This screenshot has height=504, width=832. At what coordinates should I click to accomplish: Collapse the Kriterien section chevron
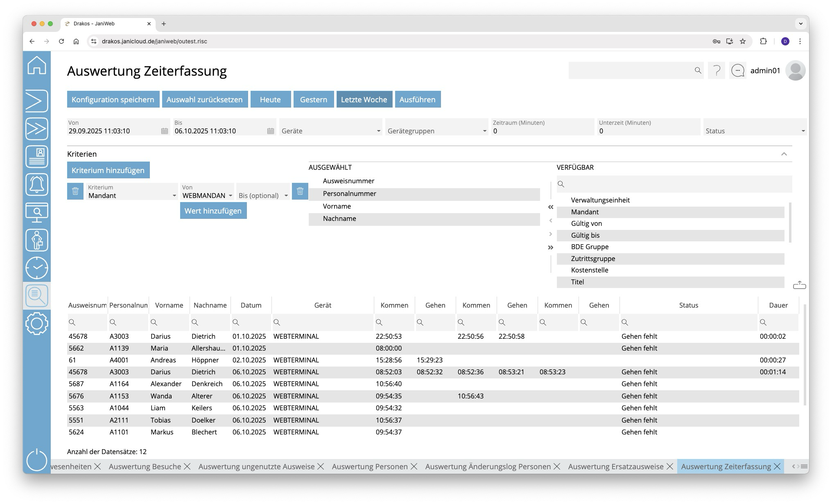point(784,154)
